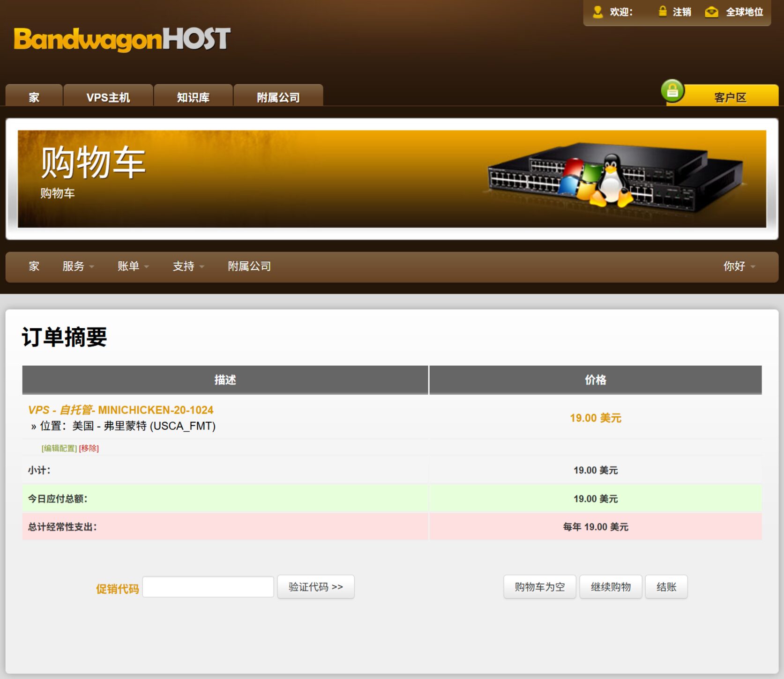This screenshot has height=679, width=784.
Task: Open the 支持 dropdown menu
Action: click(x=188, y=266)
